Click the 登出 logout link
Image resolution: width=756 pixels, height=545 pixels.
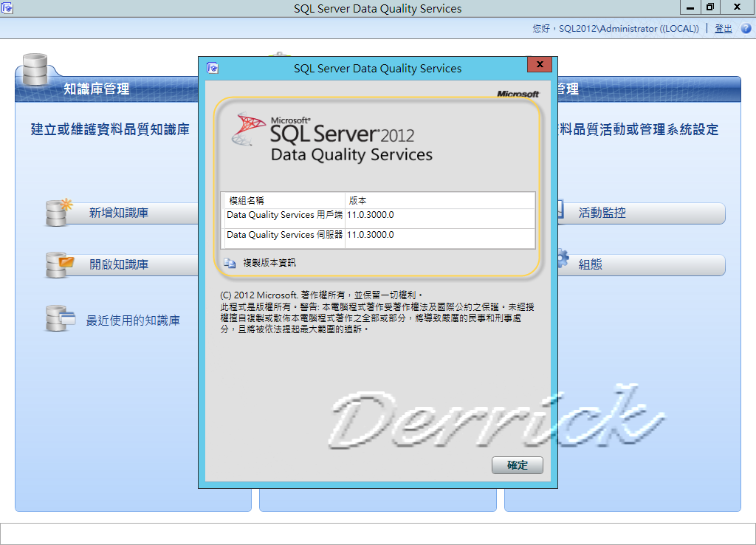pos(723,28)
